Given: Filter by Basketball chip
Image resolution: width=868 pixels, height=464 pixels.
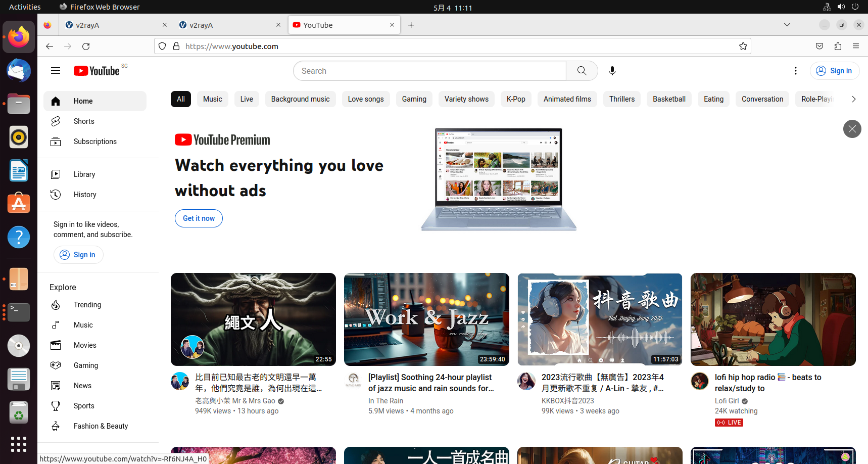Looking at the screenshot, I should (x=669, y=99).
